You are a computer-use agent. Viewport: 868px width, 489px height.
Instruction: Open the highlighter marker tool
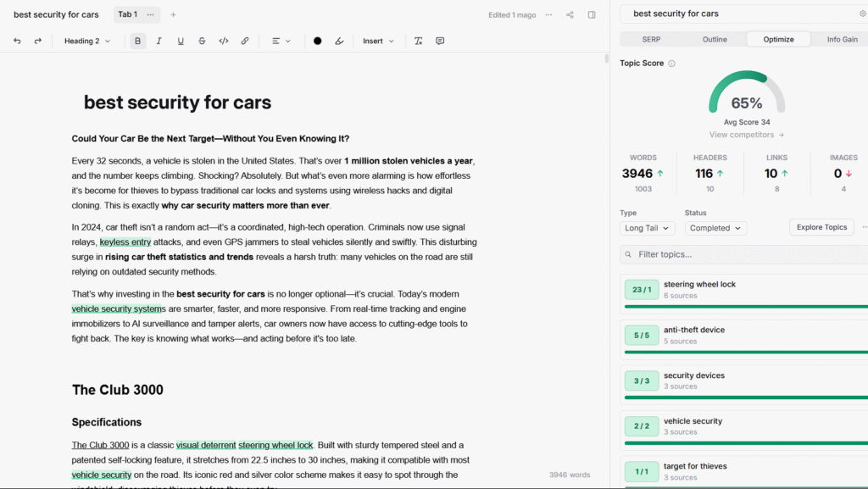(339, 41)
